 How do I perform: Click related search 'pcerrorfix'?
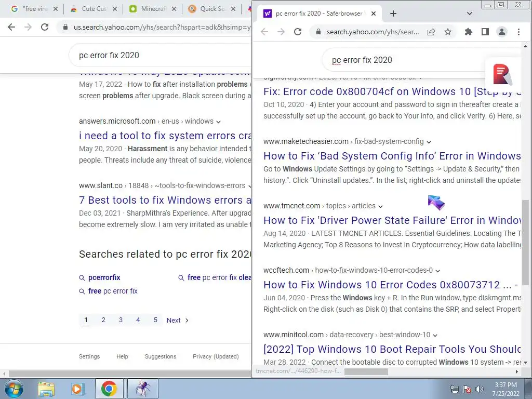(104, 277)
